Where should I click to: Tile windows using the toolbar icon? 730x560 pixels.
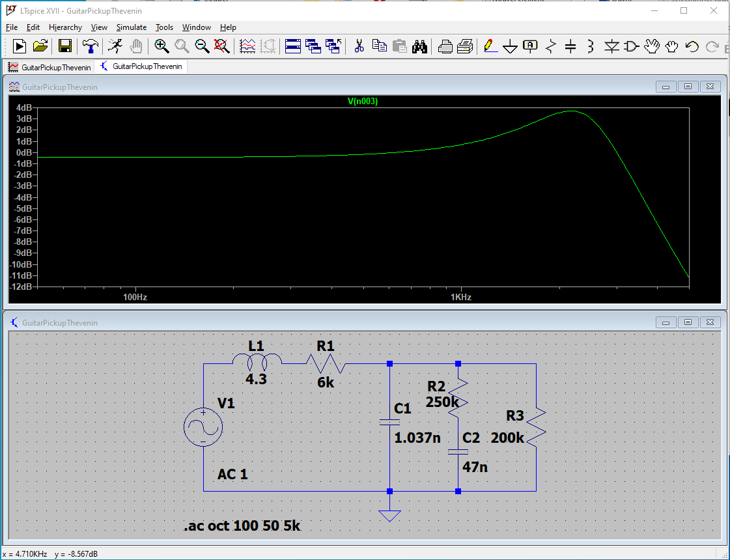point(293,46)
